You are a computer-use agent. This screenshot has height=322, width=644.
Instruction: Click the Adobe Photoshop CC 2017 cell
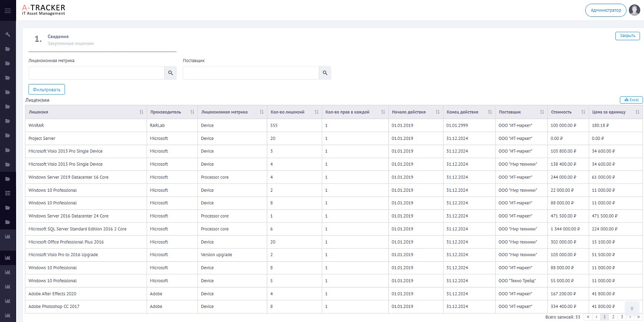click(86, 307)
